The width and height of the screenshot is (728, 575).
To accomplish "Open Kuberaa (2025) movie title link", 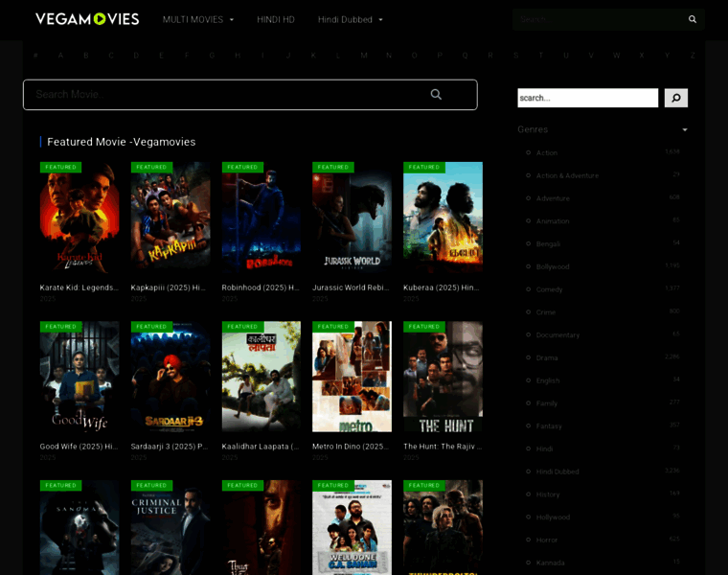I will coord(441,287).
